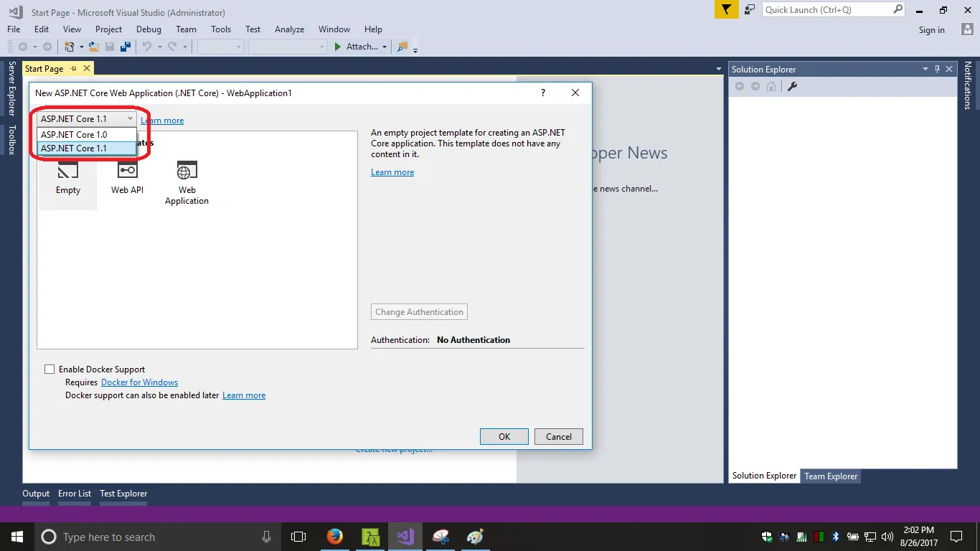980x551 pixels.
Task: Pin the Solution Explorer panel
Action: click(x=937, y=69)
